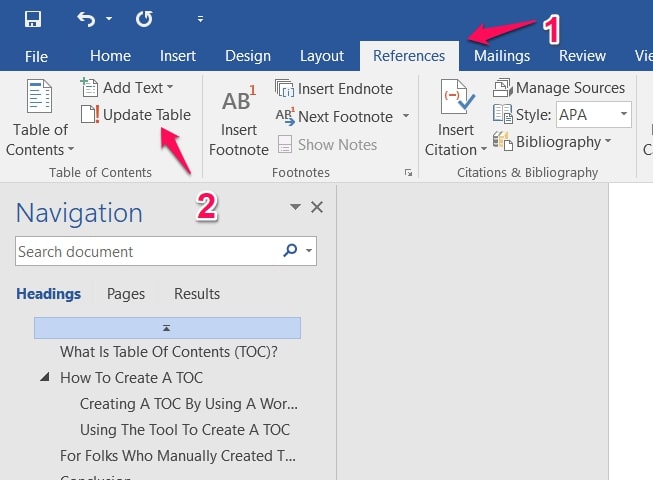Click jump-to-beginning bar in headings list
The width and height of the screenshot is (653, 480).
point(167,328)
